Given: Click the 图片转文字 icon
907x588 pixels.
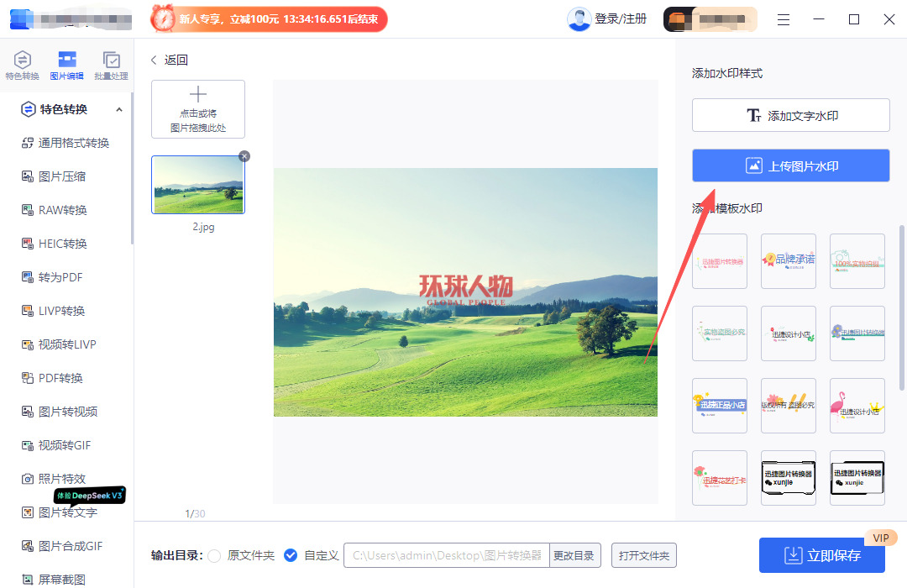Looking at the screenshot, I should (27, 512).
